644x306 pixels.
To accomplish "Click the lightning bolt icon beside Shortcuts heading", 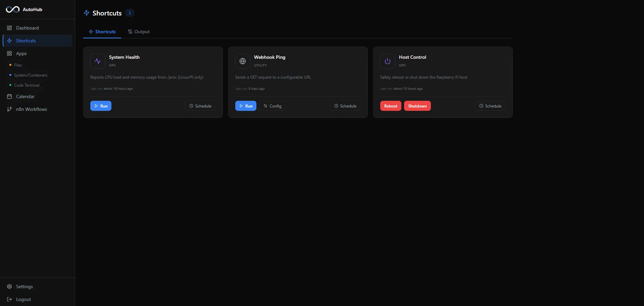I will (x=87, y=13).
